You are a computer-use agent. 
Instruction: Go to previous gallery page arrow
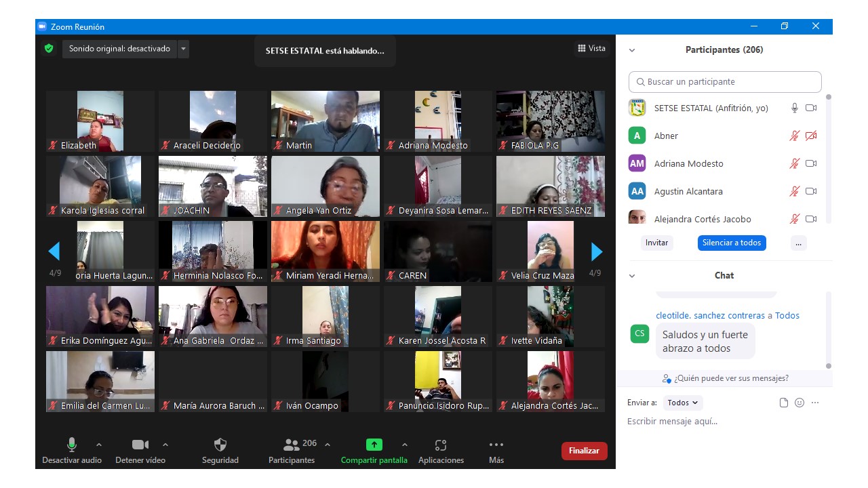54,251
